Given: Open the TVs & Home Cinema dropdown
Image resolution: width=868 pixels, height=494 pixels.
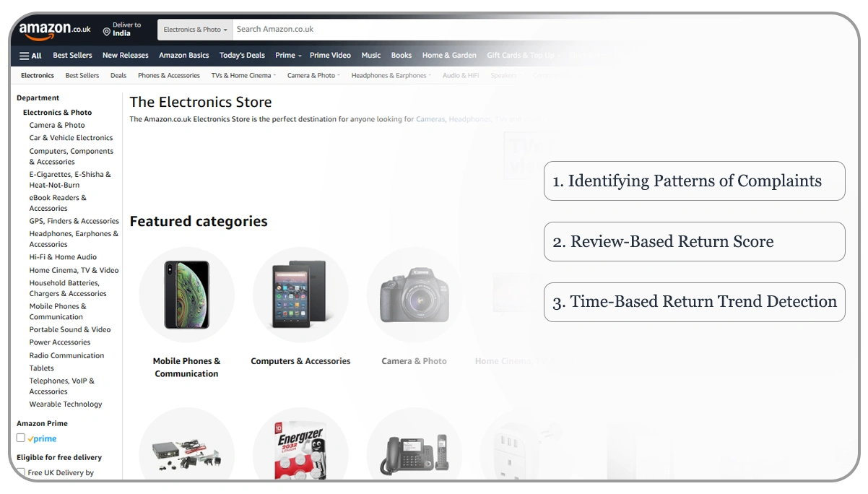Looking at the screenshot, I should pos(243,75).
